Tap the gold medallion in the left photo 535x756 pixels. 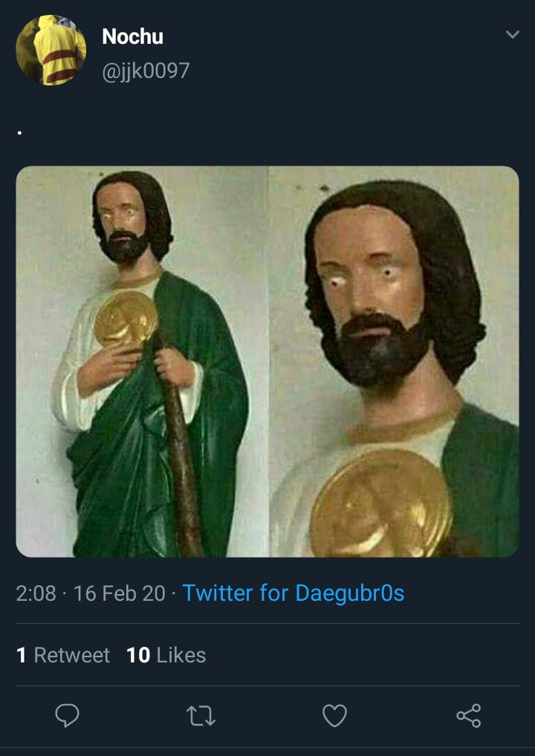126,319
